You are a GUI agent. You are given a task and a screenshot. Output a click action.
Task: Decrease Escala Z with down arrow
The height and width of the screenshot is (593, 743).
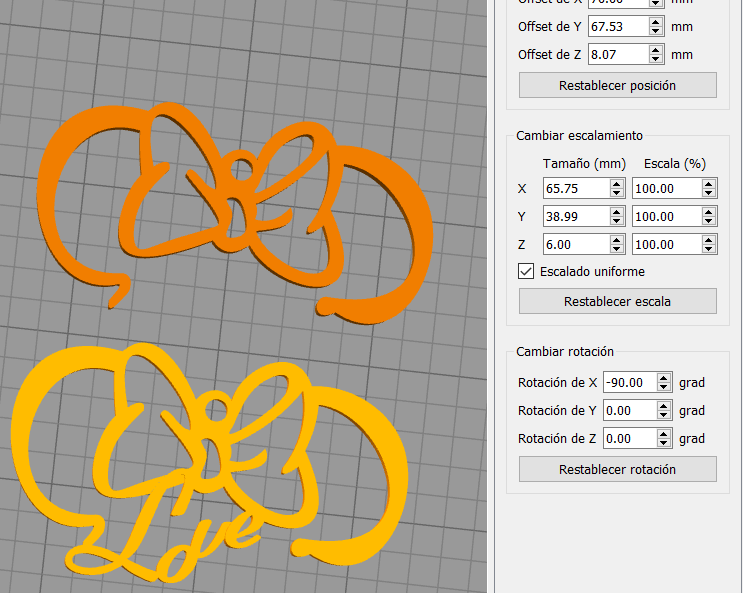pos(709,249)
